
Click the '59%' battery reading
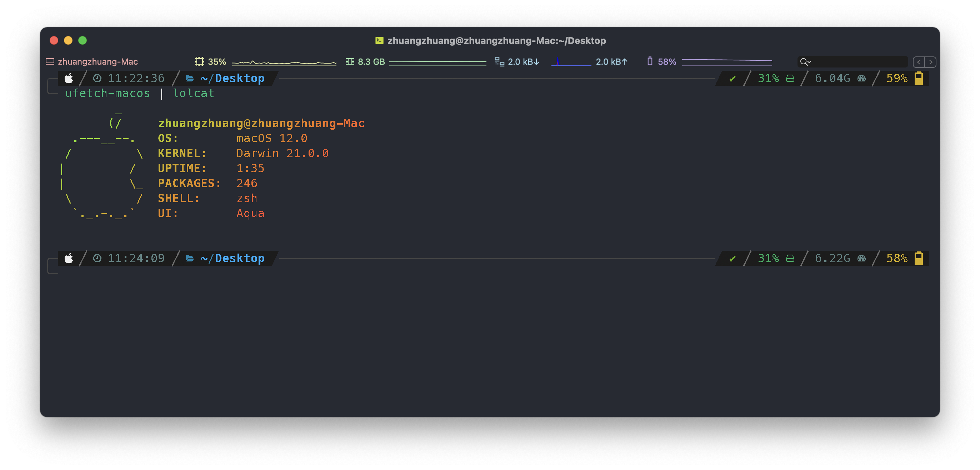coord(897,79)
